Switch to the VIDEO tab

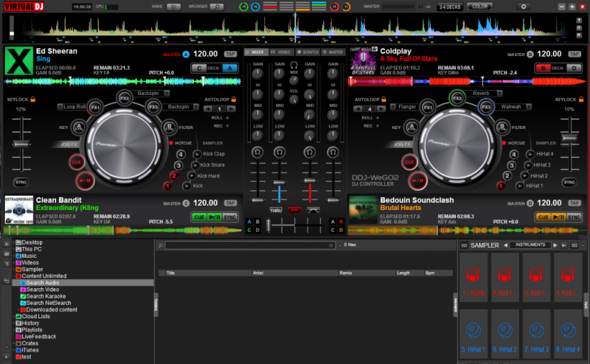[x=281, y=52]
